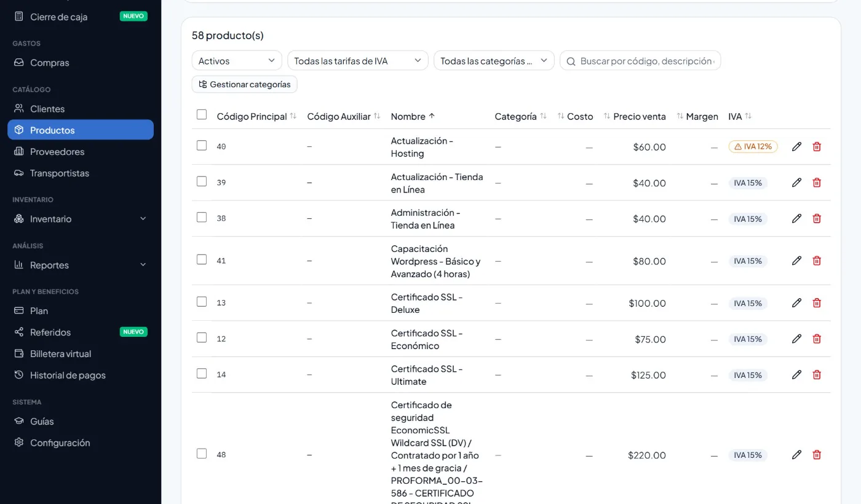Toggle the select-all products checkbox

202,114
